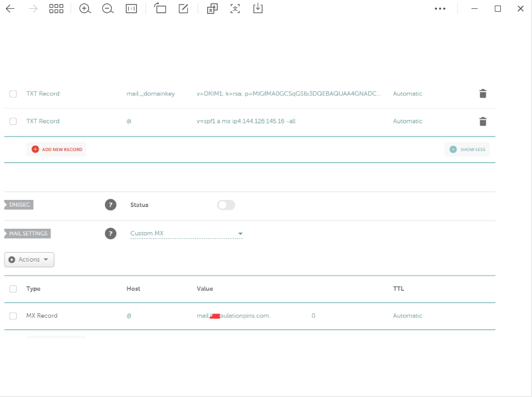This screenshot has height=397, width=532.
Task: Click Automatic TTL for mail._domainkey record
Action: 408,94
